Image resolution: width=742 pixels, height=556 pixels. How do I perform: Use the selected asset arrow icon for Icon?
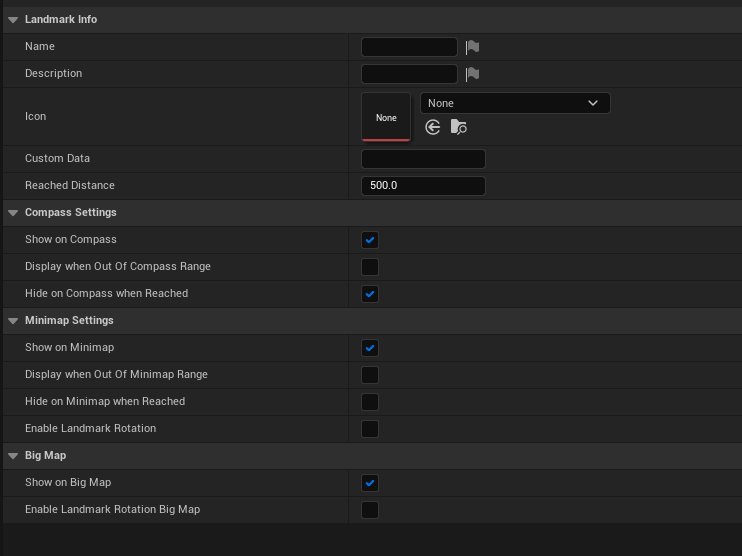point(433,127)
